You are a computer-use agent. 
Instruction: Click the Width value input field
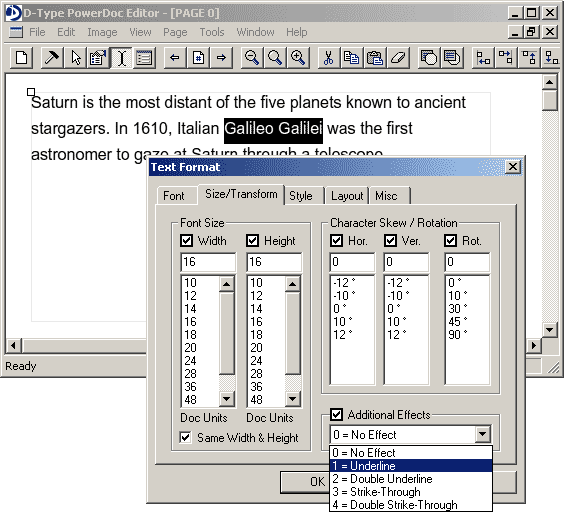pos(208,262)
